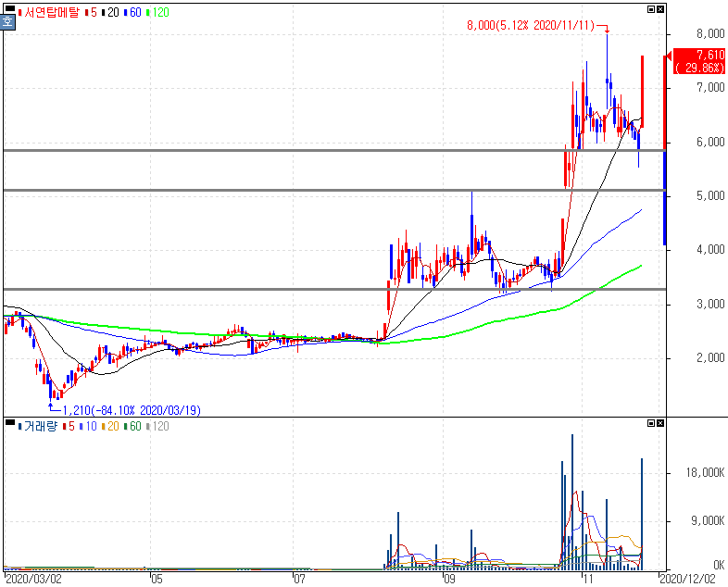
Task: Click the 09 month label on time axis
Action: tap(449, 579)
